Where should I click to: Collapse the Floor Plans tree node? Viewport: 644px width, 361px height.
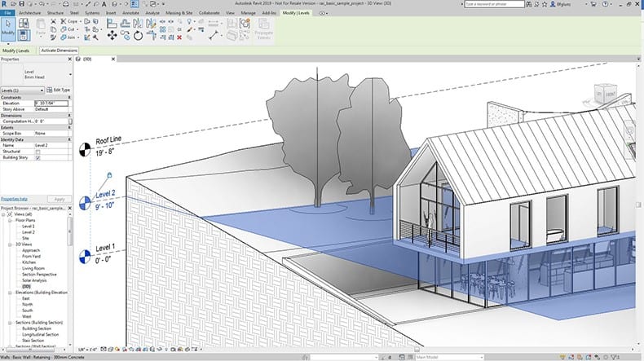pos(11,219)
